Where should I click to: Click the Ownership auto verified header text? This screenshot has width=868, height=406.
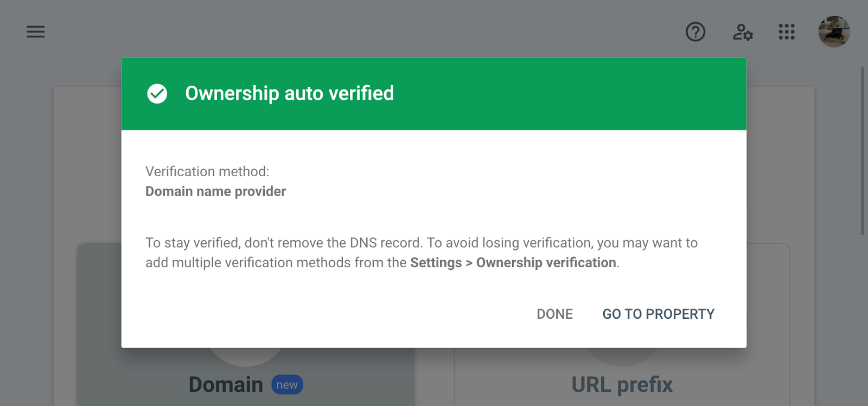pos(290,93)
